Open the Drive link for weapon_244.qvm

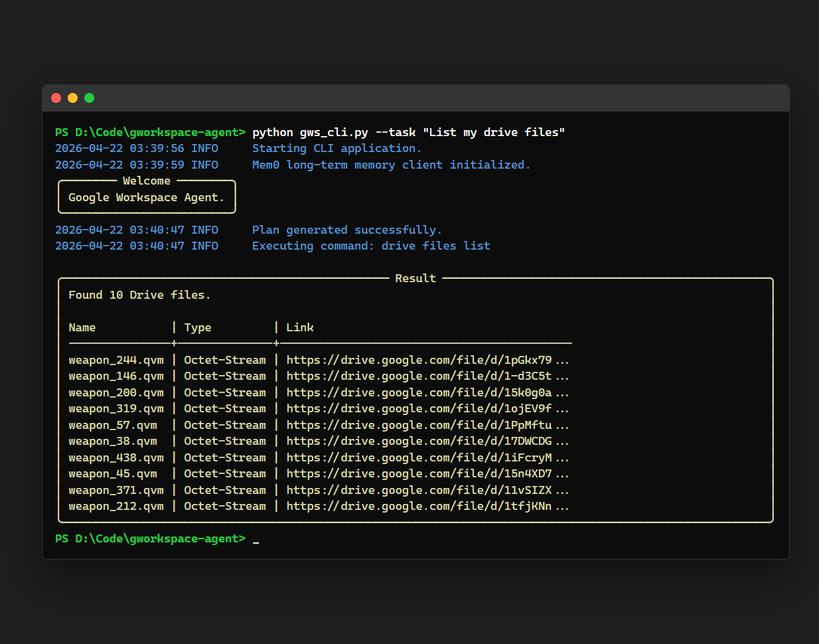tap(427, 360)
